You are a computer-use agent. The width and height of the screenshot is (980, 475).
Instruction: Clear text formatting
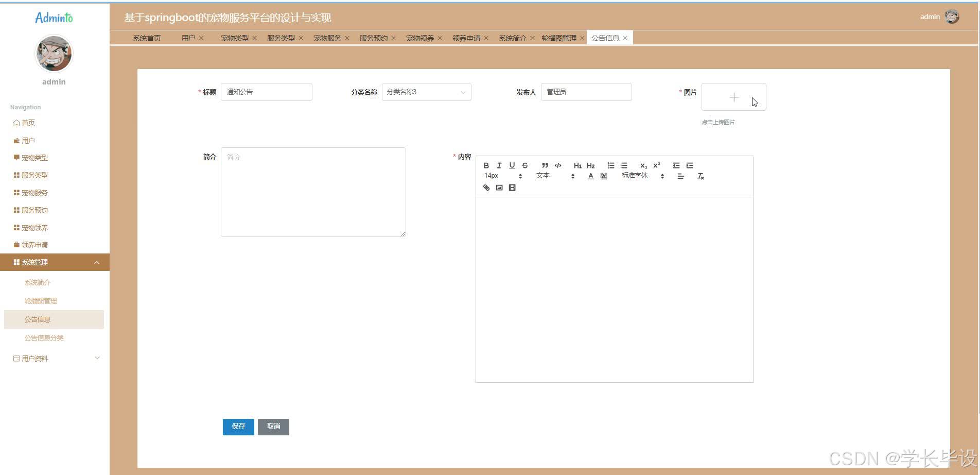click(701, 176)
